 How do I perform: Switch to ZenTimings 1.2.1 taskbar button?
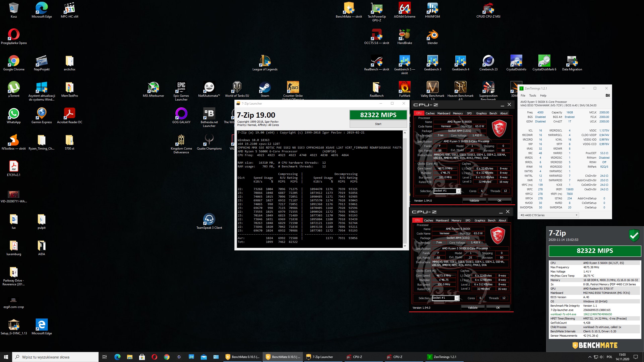(x=445, y=357)
